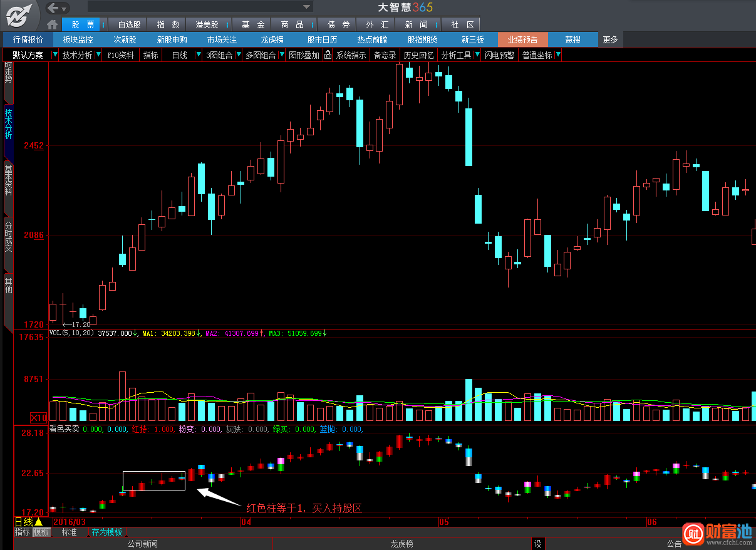Switch to the 次新股 tab

point(125,39)
